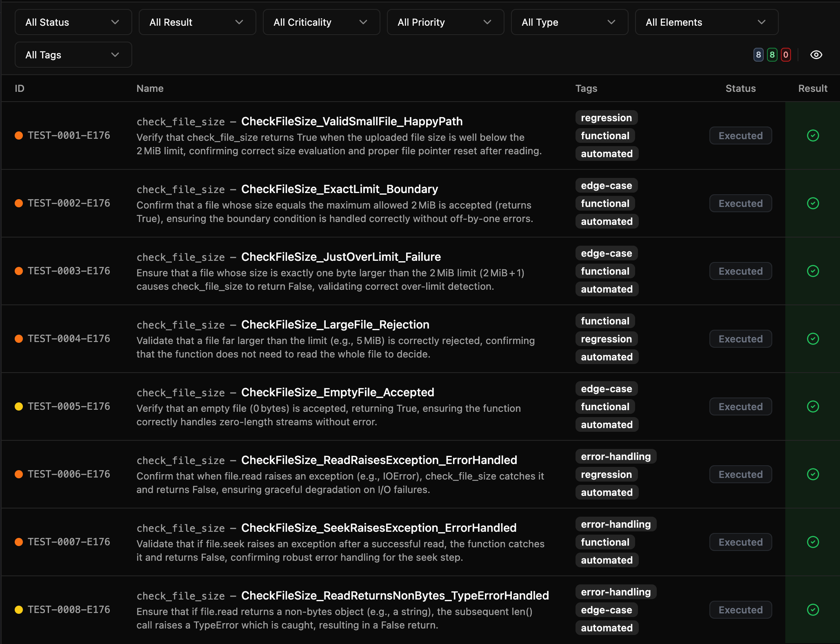This screenshot has height=644, width=840.
Task: Select ID text TEST-0005-E176
Action: pos(69,406)
